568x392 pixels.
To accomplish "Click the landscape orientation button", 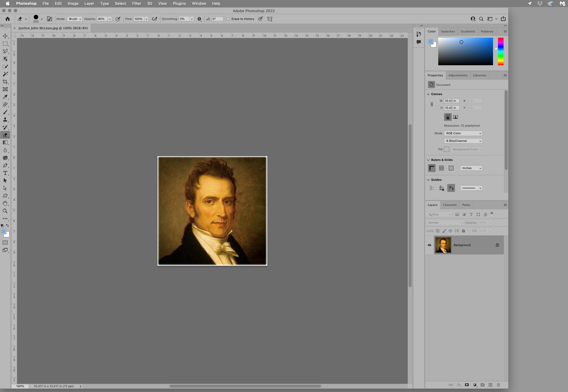I will click(455, 117).
